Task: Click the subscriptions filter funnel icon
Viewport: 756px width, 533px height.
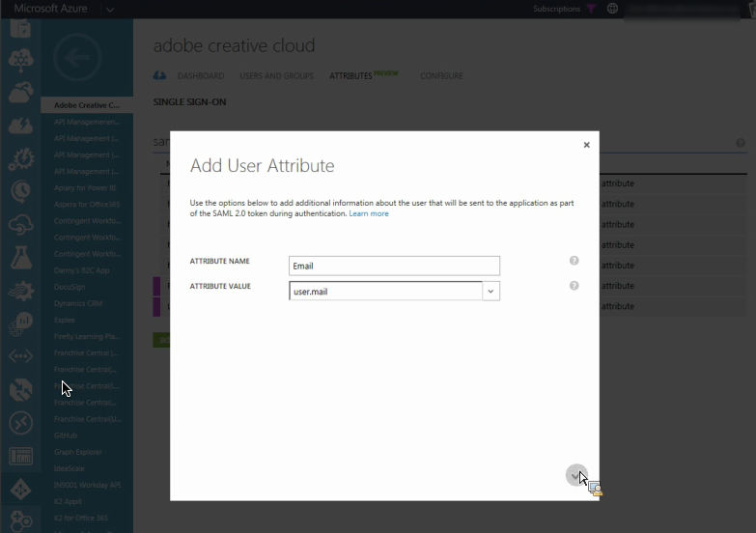Action: click(591, 8)
